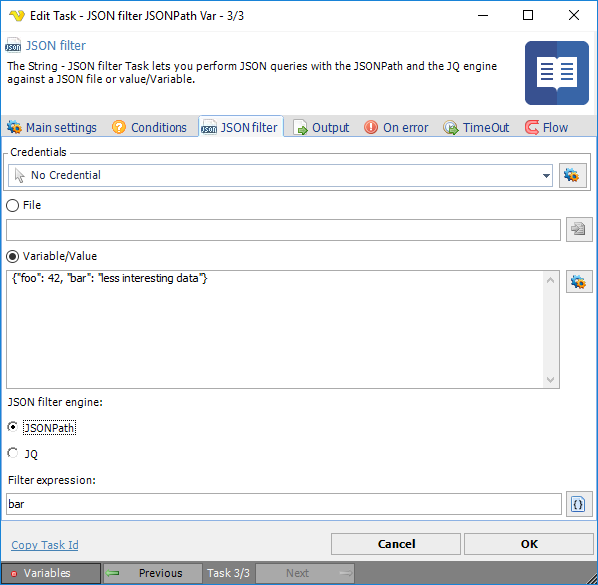598x585 pixels.
Task: Click the value box scroll-down arrow
Action: 550,379
